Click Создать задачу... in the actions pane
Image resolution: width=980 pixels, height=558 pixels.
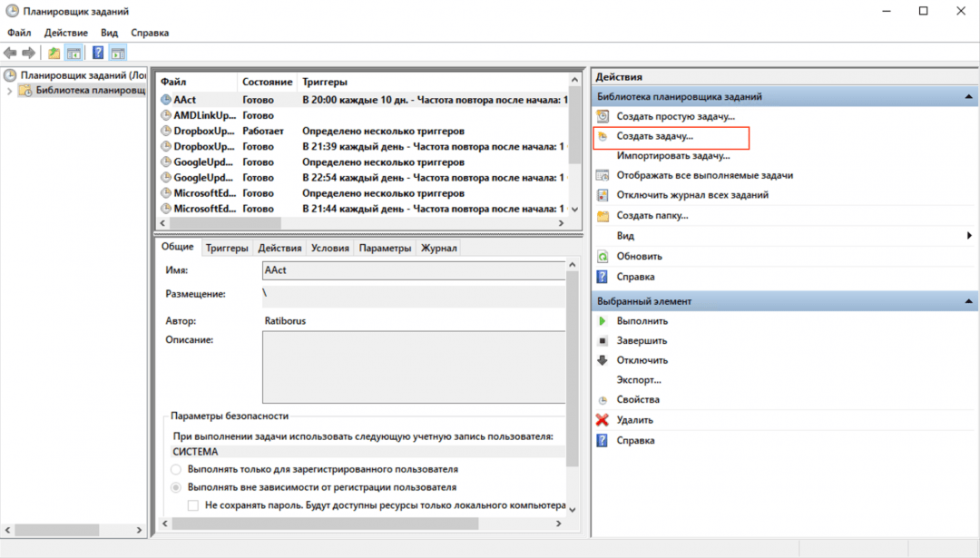(654, 136)
